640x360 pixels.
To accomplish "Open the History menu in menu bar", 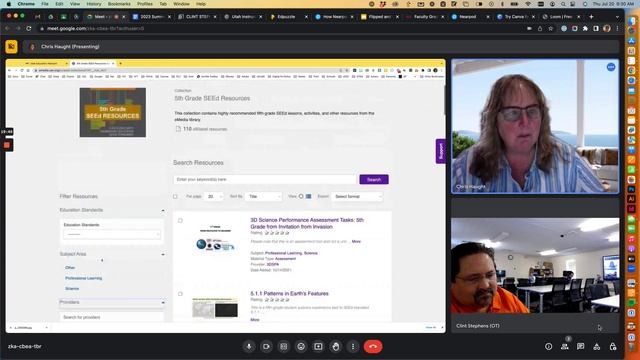I will [93, 4].
